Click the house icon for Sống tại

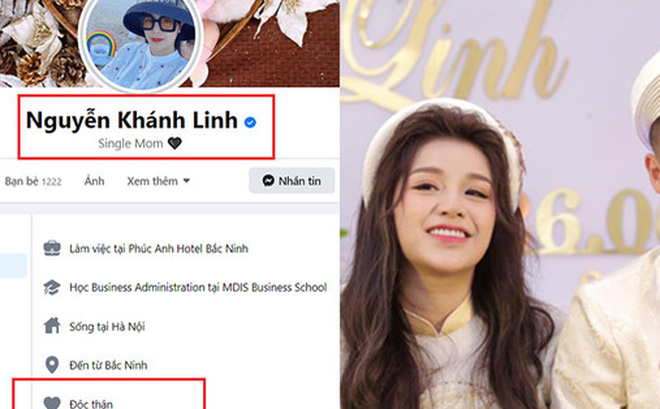point(52,326)
